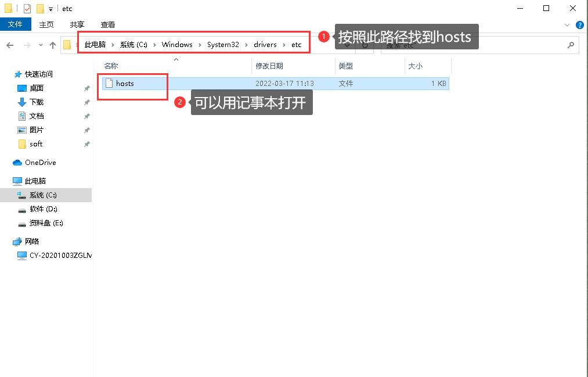Image resolution: width=588 pixels, height=377 pixels.
Task: Expand the ribbon using the chevron
Action: click(x=567, y=25)
